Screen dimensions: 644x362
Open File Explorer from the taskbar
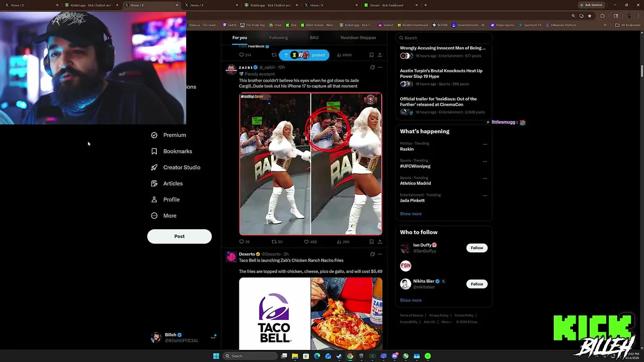coord(295,356)
